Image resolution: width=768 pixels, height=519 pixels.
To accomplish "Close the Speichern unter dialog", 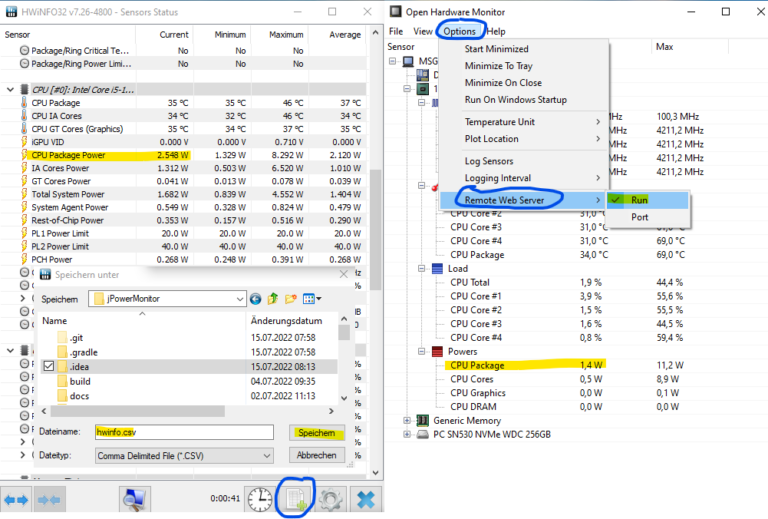I will pyautogui.click(x=344, y=274).
